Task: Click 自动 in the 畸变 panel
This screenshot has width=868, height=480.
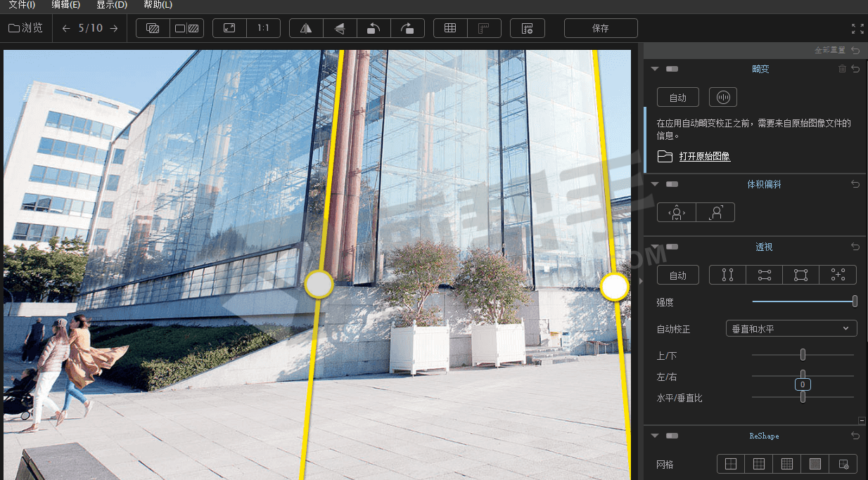Action: click(x=678, y=98)
